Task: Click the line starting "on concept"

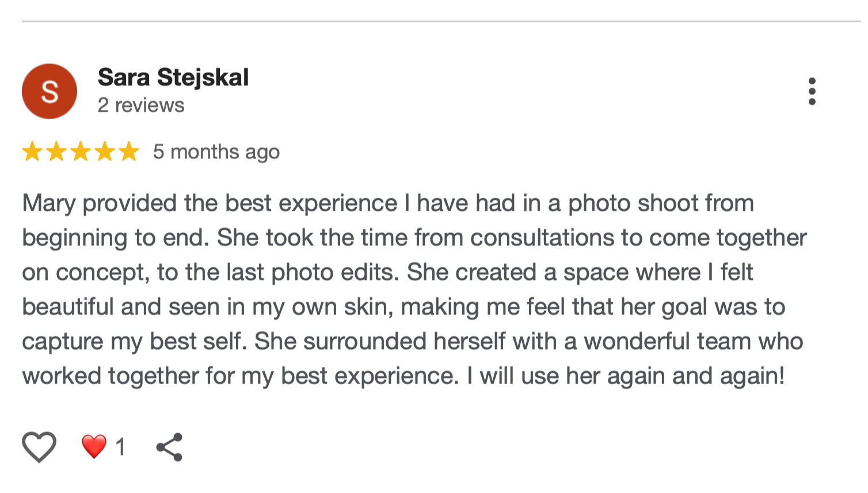Action: pos(387,272)
